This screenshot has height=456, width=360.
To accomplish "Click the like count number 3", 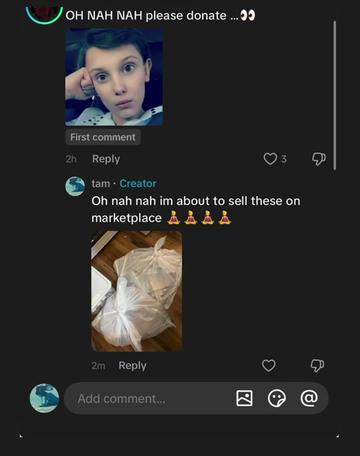I will [x=284, y=159].
